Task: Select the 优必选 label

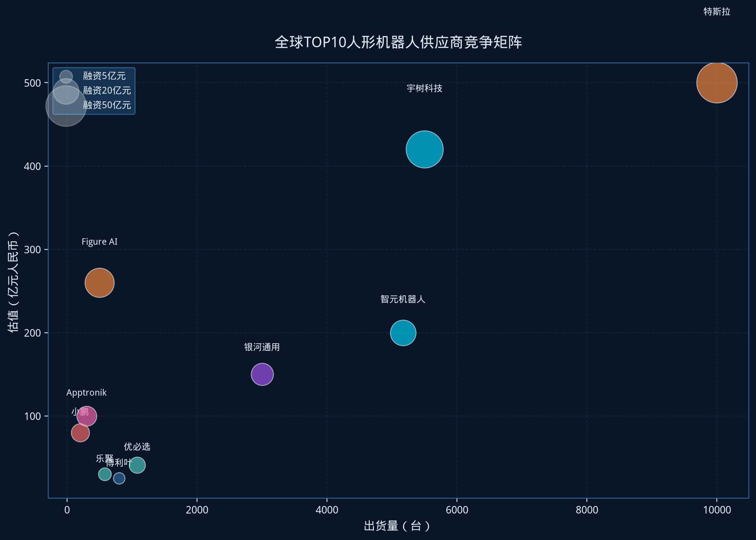Action: (x=137, y=447)
